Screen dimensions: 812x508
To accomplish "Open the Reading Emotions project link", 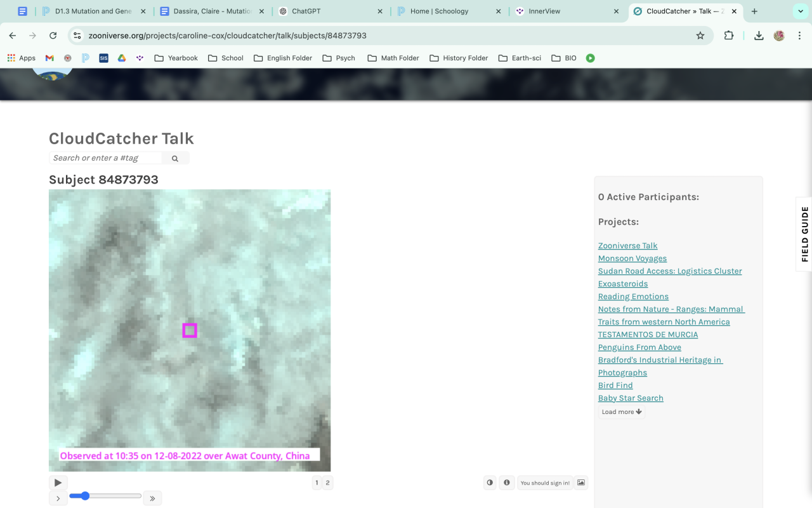I will coord(633,297).
